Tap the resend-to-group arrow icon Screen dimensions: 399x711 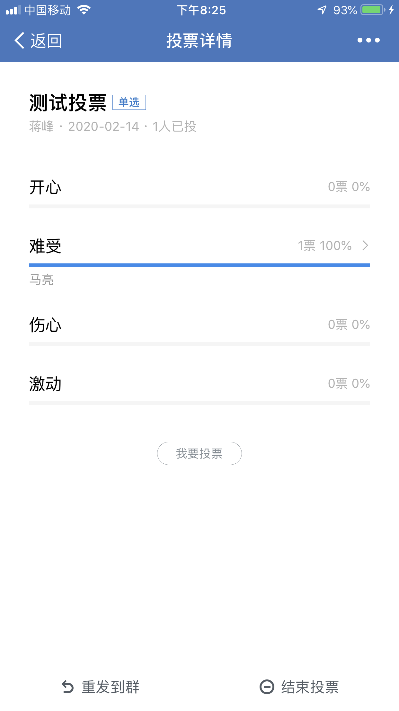point(68,687)
